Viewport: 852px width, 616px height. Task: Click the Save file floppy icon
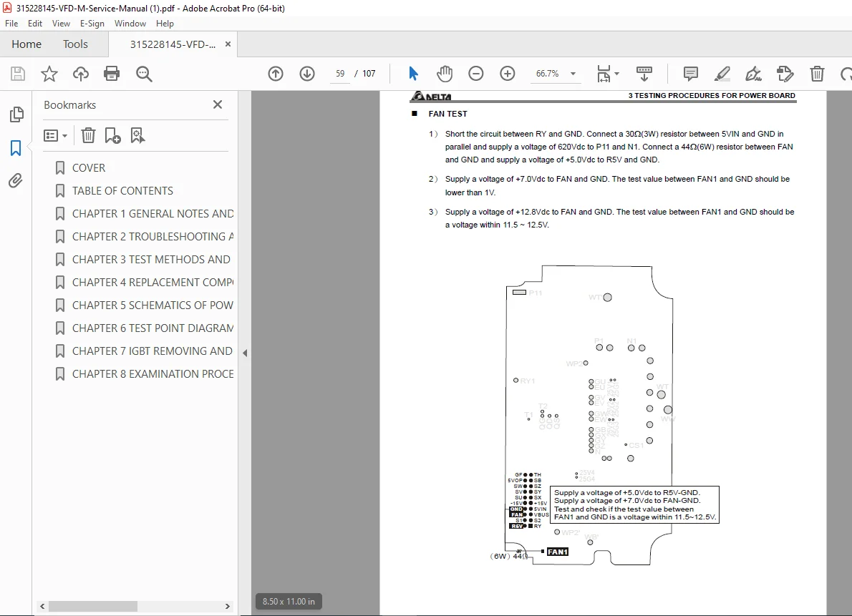point(18,73)
